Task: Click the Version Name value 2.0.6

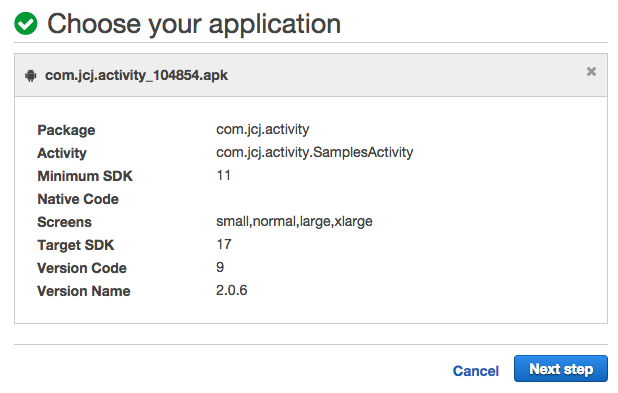Action: click(231, 291)
